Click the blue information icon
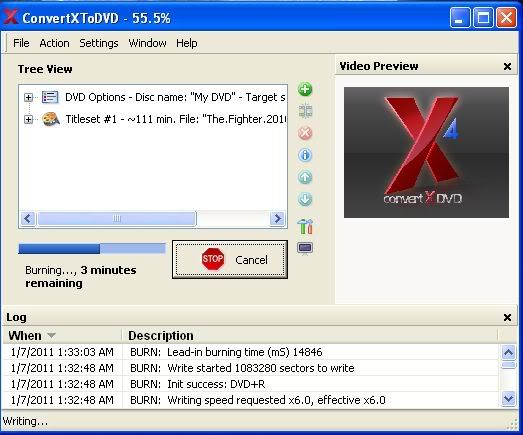This screenshot has height=435, width=523. click(305, 155)
